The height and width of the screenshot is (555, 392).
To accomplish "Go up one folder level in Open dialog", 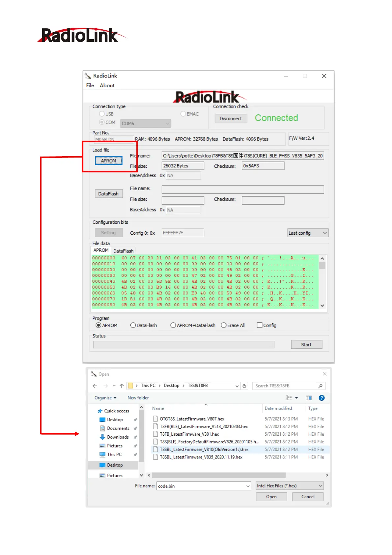I will (122, 386).
